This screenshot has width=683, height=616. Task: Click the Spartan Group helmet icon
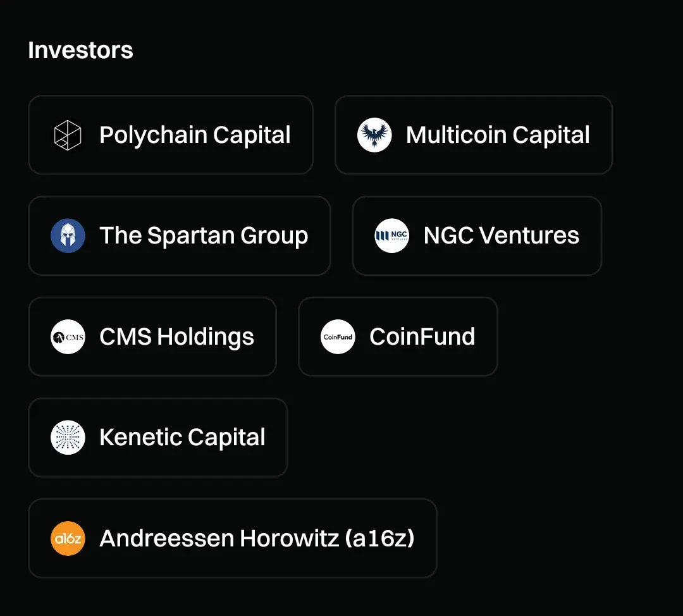click(68, 236)
